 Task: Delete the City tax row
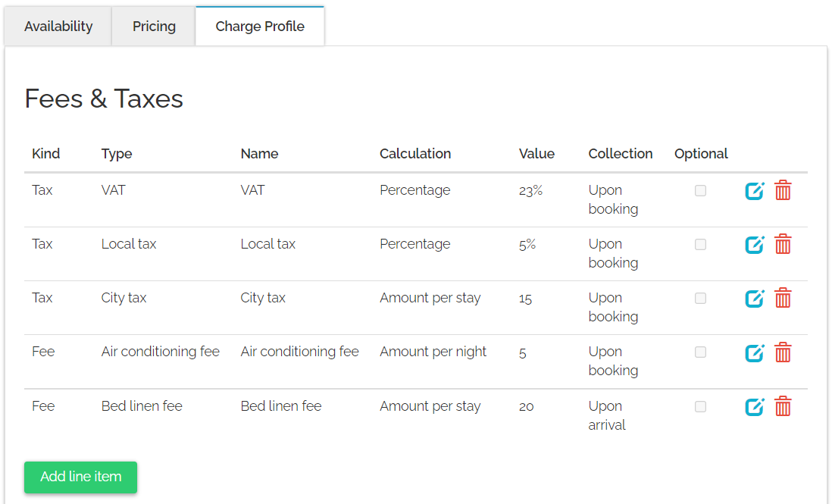click(x=783, y=299)
